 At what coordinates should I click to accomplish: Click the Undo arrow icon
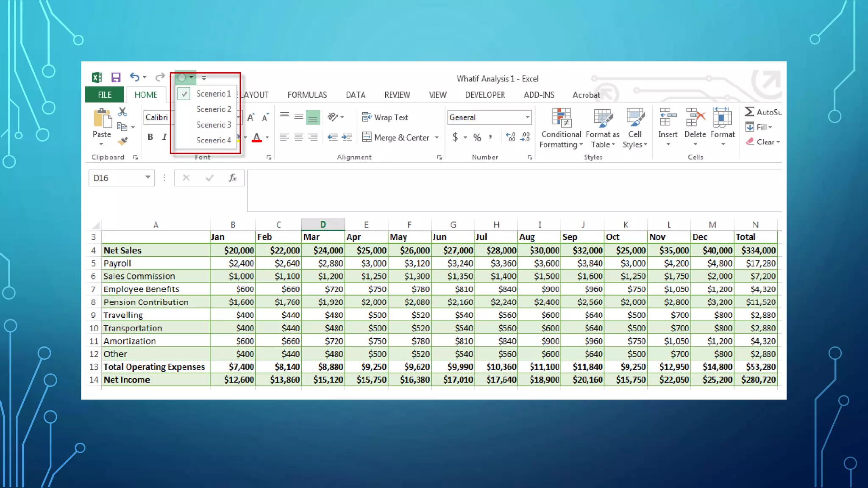(x=134, y=77)
